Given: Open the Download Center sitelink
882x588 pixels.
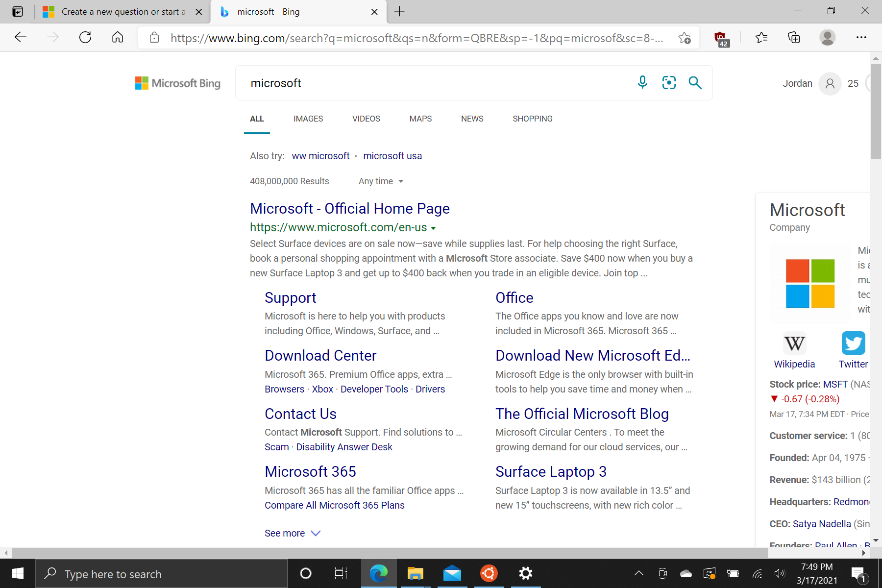Looking at the screenshot, I should (x=320, y=356).
